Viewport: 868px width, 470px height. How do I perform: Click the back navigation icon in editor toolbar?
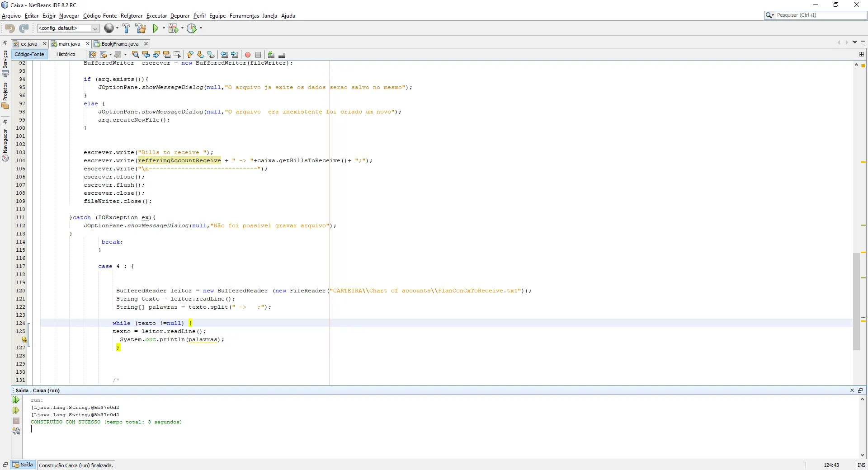tap(104, 55)
